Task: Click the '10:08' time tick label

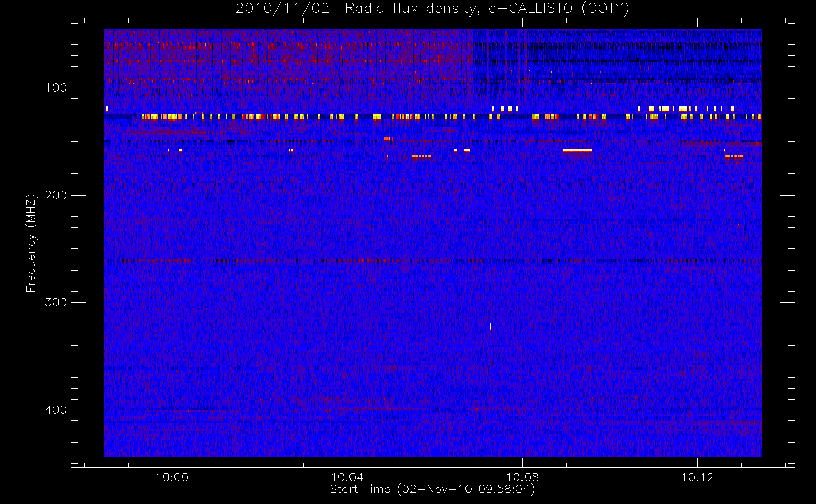Action: (522, 477)
